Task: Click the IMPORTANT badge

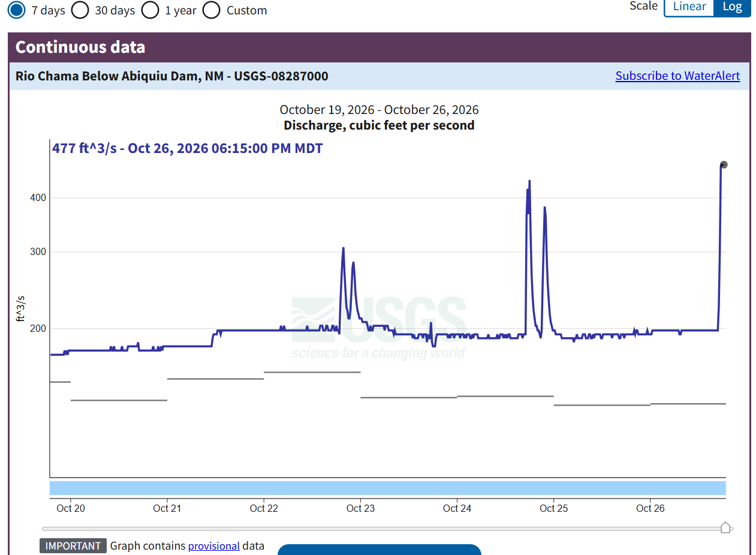Action: 73,546
